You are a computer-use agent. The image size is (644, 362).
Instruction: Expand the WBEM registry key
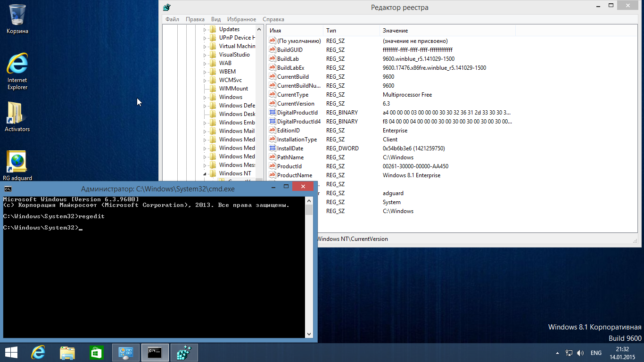point(205,72)
